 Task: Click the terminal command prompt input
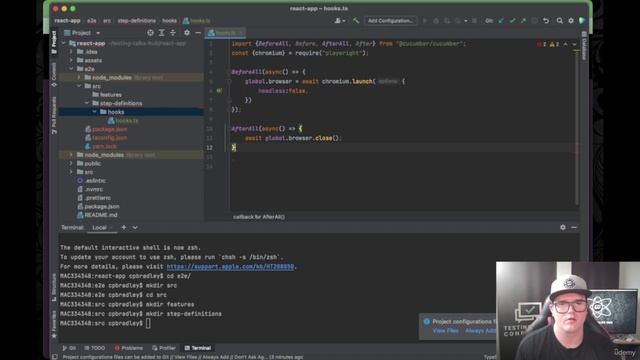click(148, 323)
